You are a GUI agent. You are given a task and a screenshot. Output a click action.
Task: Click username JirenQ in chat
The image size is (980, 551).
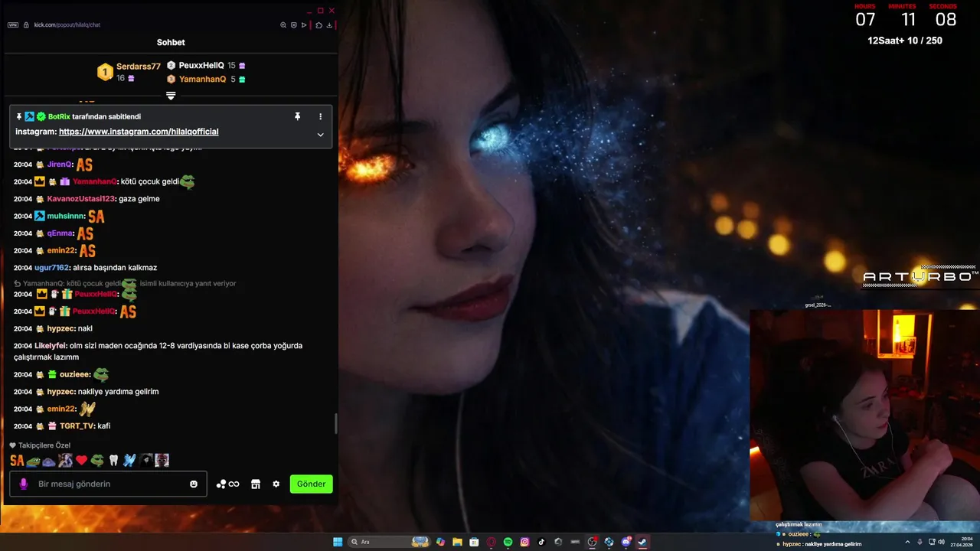point(59,165)
